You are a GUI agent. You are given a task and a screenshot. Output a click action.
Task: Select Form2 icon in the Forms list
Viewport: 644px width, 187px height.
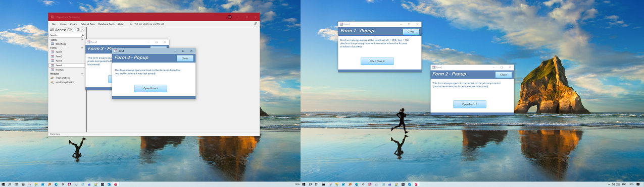[52, 56]
